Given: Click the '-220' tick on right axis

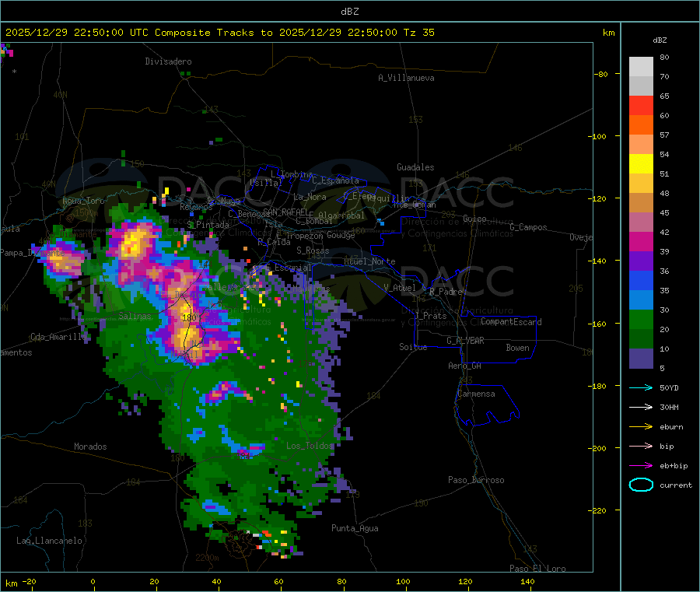Looking at the screenshot, I should click(599, 510).
